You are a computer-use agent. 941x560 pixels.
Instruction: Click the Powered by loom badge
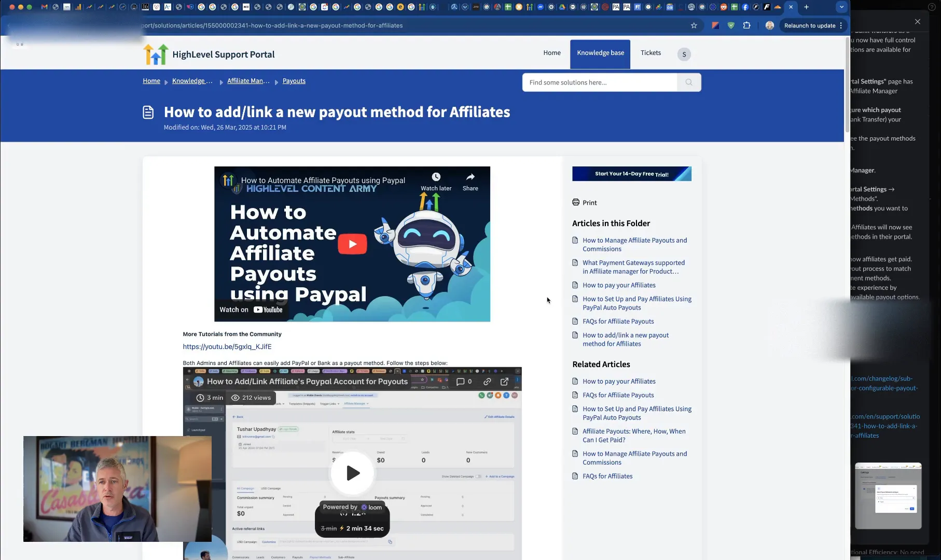coord(352,507)
